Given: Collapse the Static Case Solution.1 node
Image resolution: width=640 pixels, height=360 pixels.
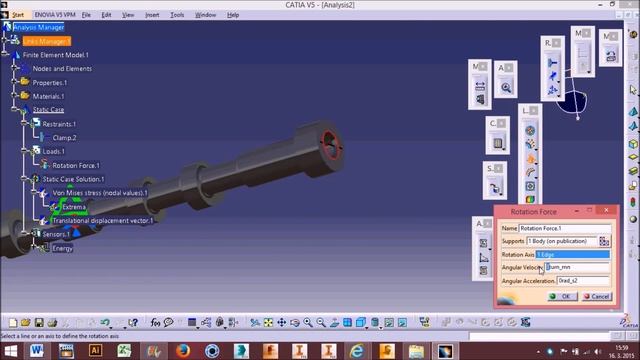Looking at the screenshot, I should tap(24, 179).
